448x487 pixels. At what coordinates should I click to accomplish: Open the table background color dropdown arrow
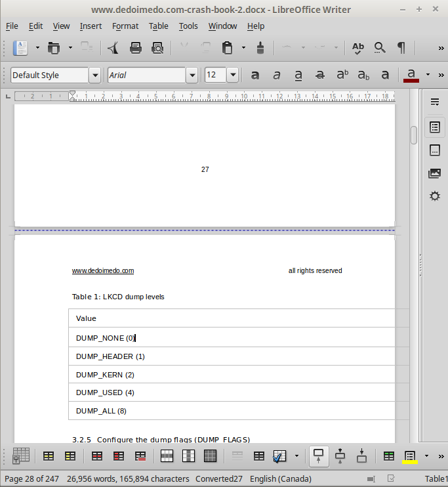click(x=426, y=456)
